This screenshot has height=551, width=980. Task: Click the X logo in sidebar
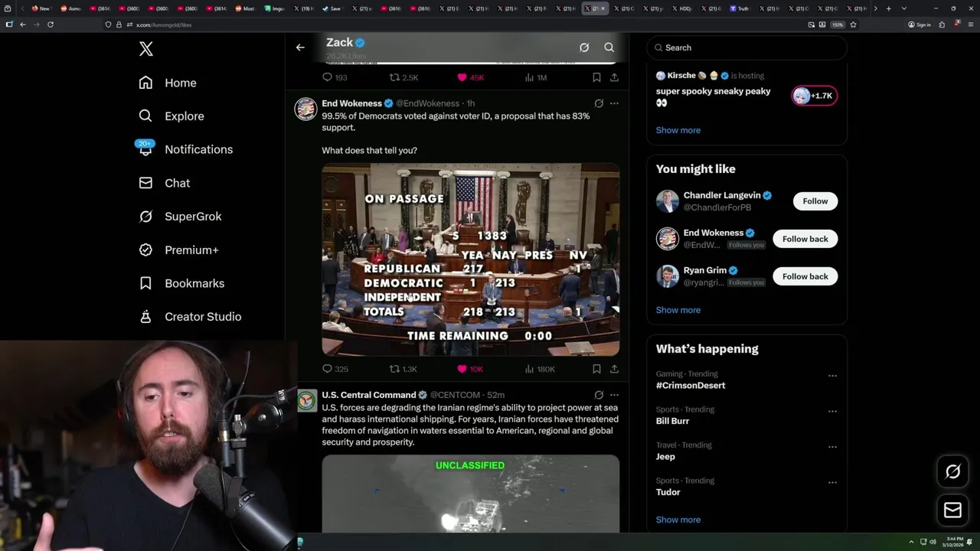(146, 49)
